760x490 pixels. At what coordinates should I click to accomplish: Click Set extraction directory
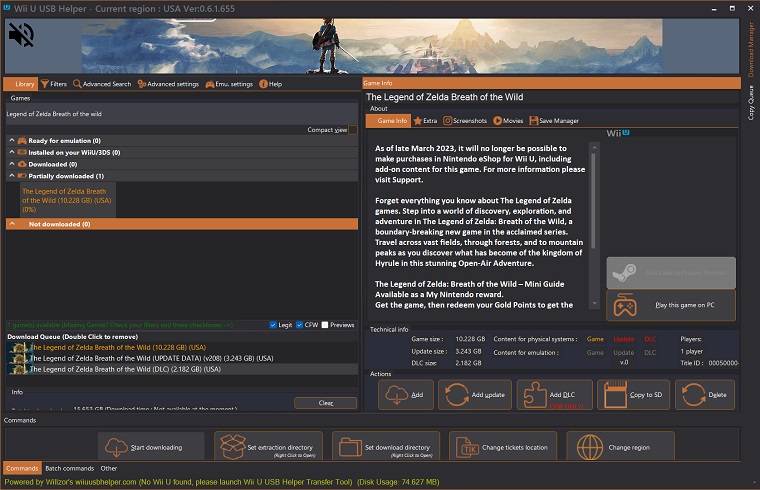pos(268,446)
